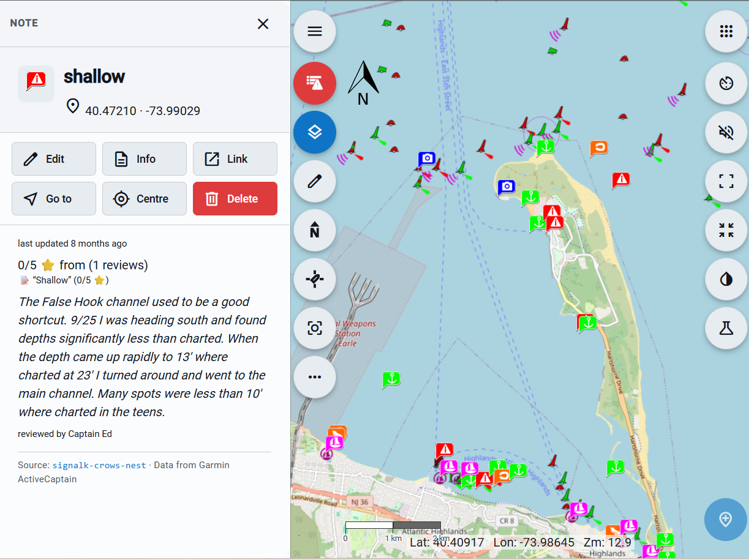Click the Info button

coord(145,159)
